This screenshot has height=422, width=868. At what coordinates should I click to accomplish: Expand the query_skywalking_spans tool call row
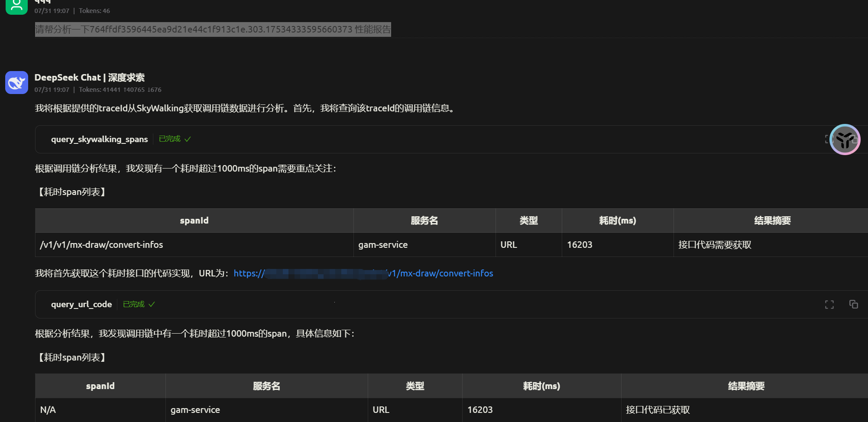pos(451,139)
